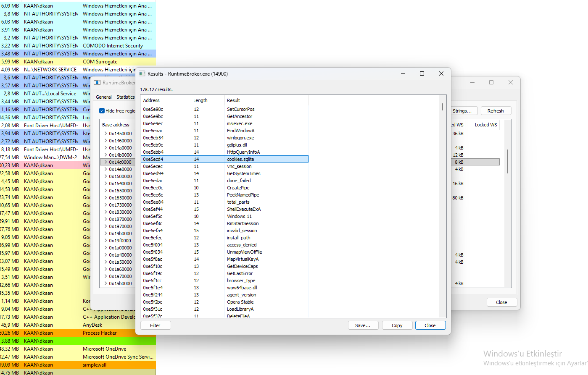Click the RuntimeBroker properties window icon
Viewport: 588px width, 375px height.
tap(97, 82)
